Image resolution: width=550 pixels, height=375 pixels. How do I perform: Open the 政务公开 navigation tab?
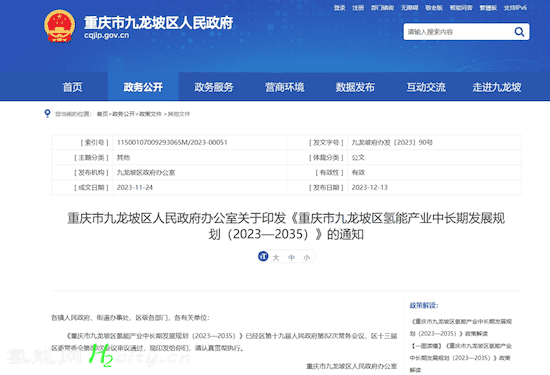coord(143,87)
